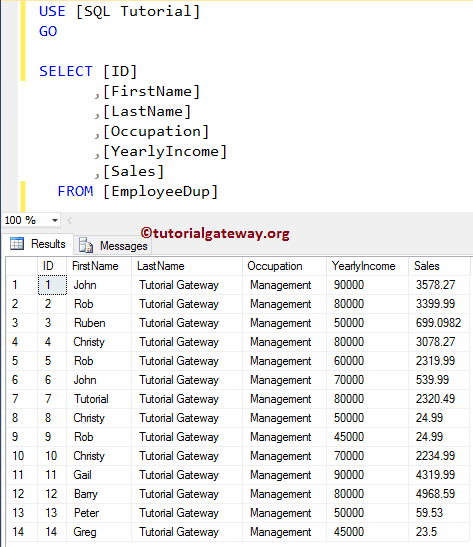Click the left scroll arrow beside zoom
The image size is (473, 547).
click(70, 220)
